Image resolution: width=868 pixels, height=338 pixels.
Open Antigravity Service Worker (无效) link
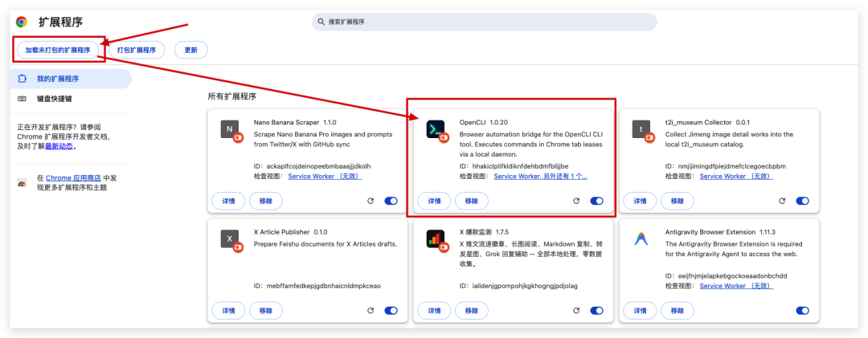tap(736, 286)
